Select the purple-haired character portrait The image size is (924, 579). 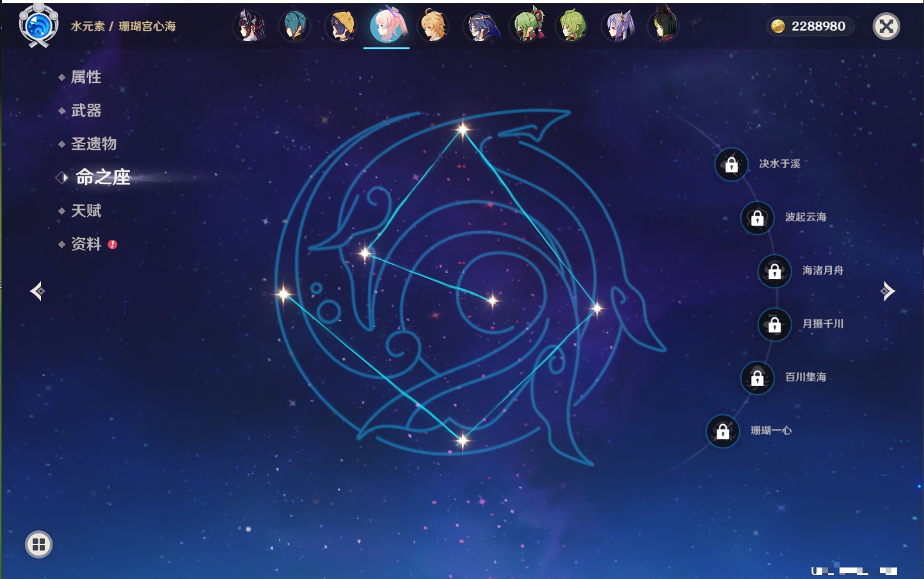[x=618, y=26]
